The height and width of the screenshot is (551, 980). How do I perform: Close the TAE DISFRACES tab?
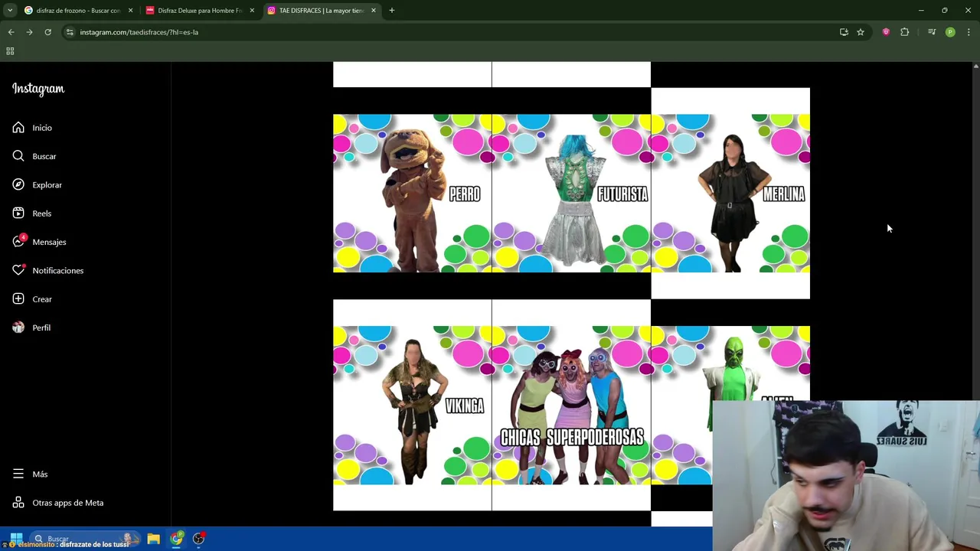click(374, 11)
